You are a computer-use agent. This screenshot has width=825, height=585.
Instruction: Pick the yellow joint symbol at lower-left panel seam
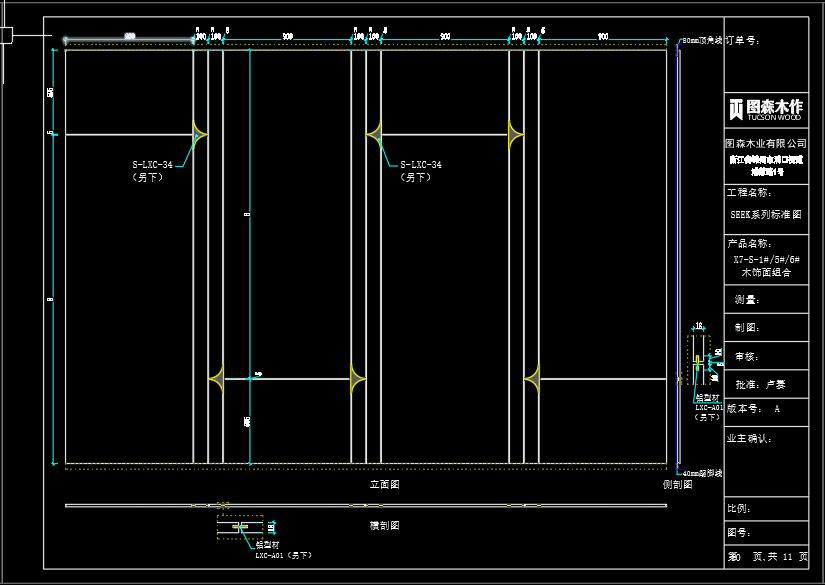(x=217, y=379)
